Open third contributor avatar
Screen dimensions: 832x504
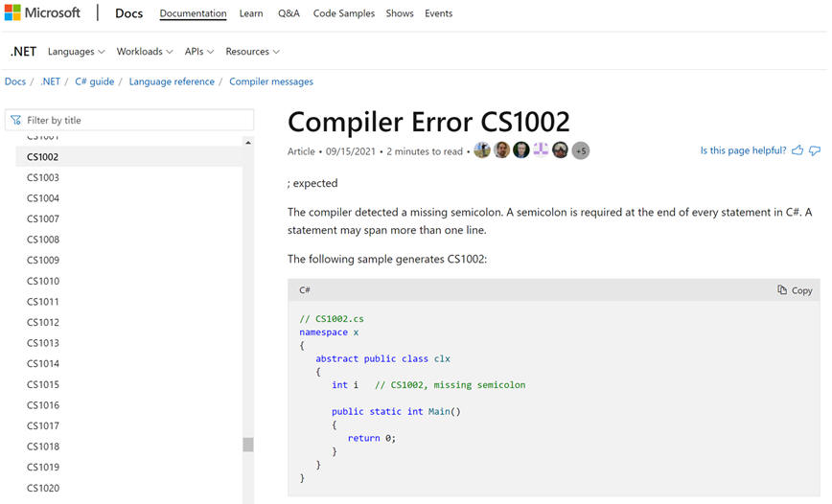point(521,150)
